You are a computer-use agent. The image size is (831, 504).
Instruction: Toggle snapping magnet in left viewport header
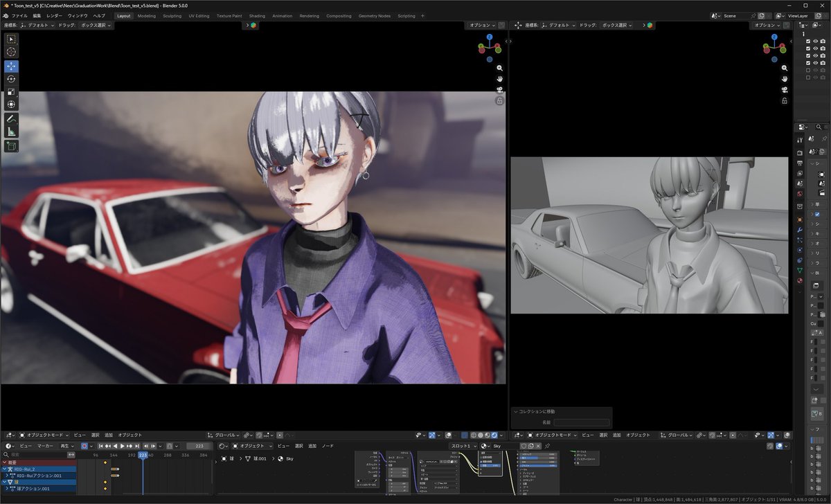click(x=258, y=435)
